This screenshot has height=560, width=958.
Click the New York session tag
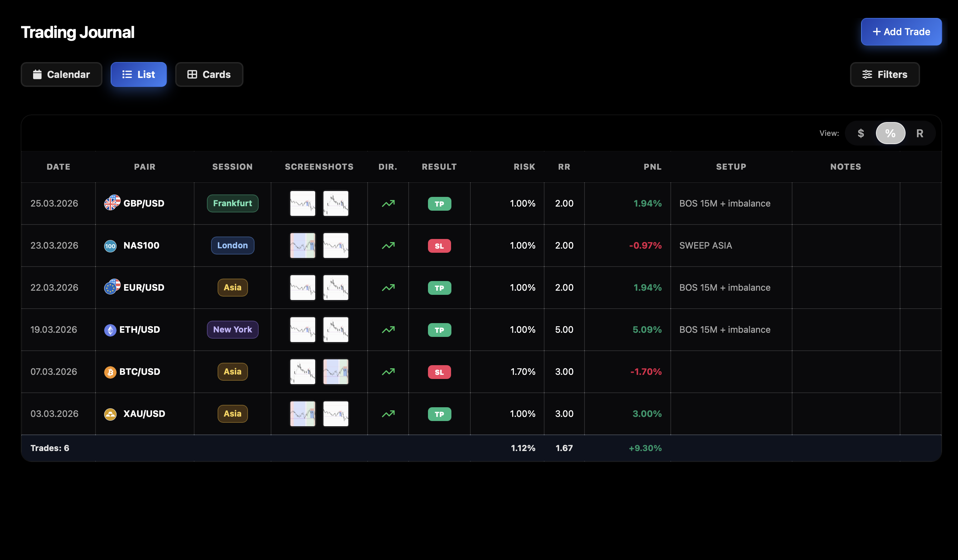(x=233, y=330)
